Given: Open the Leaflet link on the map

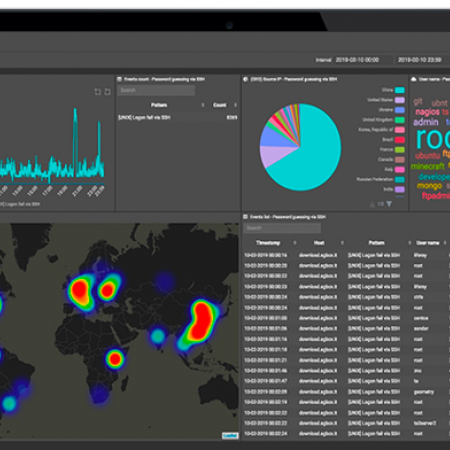Looking at the screenshot, I should [230, 436].
